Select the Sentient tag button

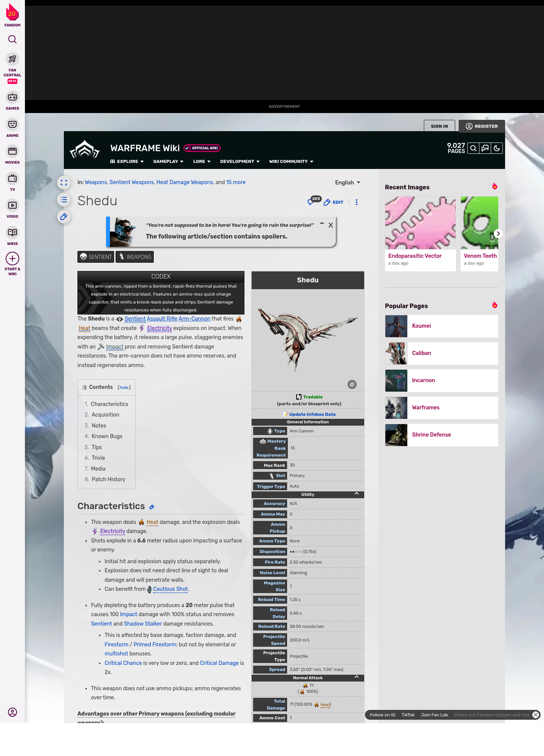[x=96, y=257]
